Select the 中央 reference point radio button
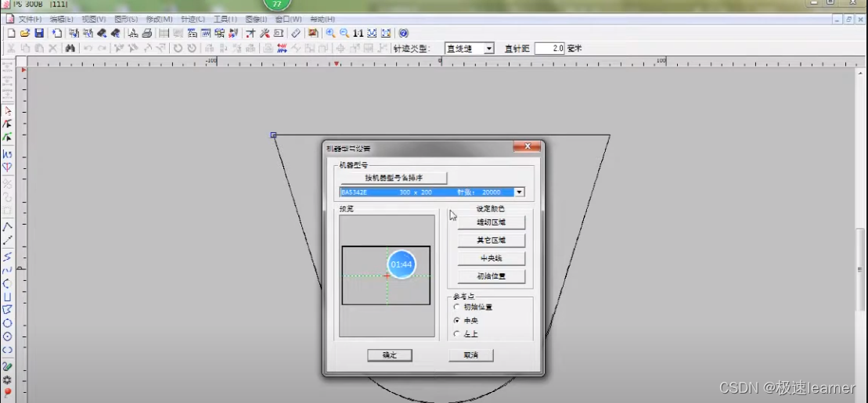The width and height of the screenshot is (868, 403). pyautogui.click(x=456, y=321)
